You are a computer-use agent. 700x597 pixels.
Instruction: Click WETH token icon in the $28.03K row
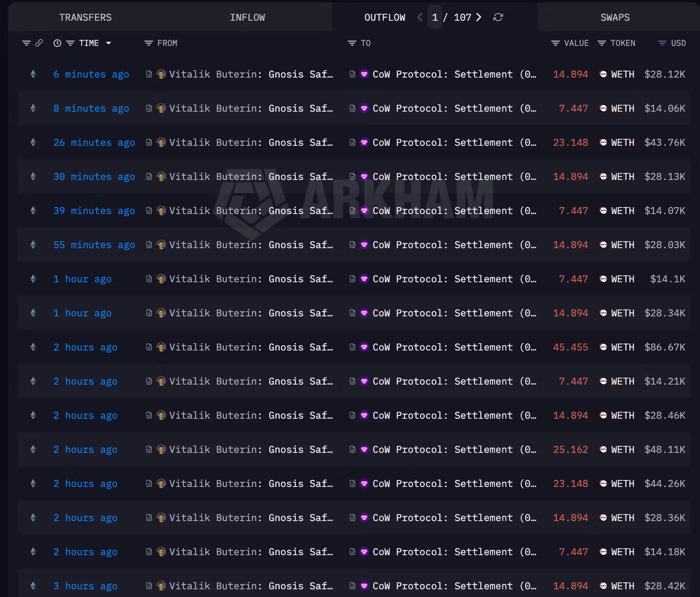(603, 244)
